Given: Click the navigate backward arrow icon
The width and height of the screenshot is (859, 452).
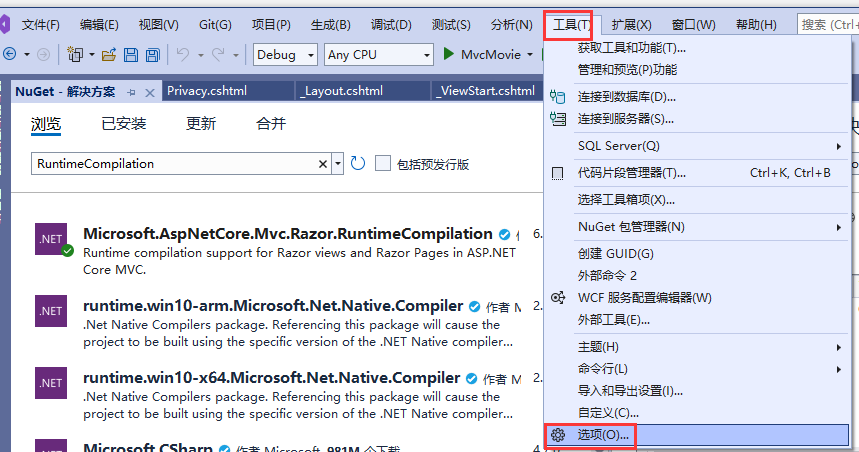Looking at the screenshot, I should [x=10, y=54].
